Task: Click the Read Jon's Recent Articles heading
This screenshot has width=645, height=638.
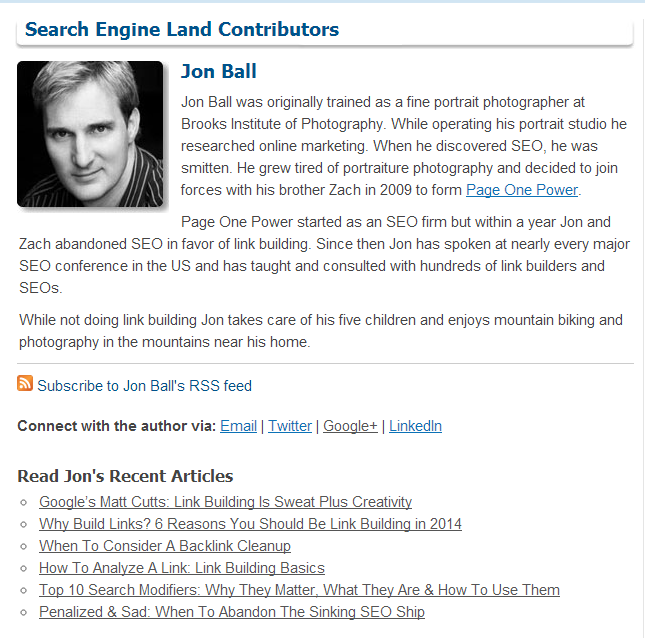Action: coord(125,476)
